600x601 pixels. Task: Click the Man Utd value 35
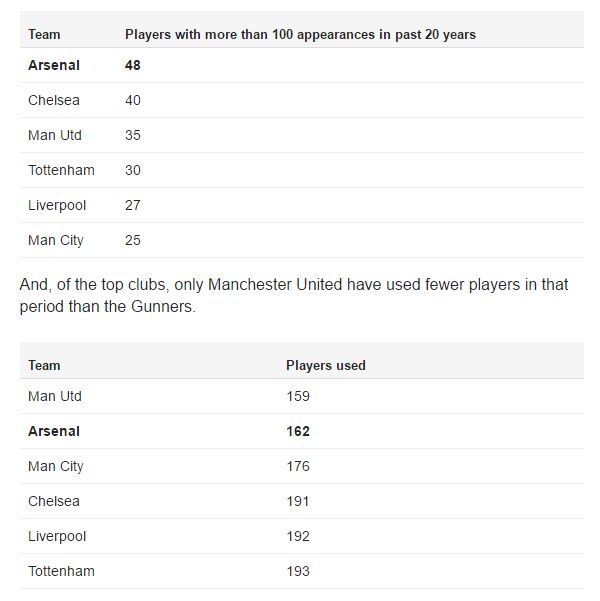click(x=133, y=135)
